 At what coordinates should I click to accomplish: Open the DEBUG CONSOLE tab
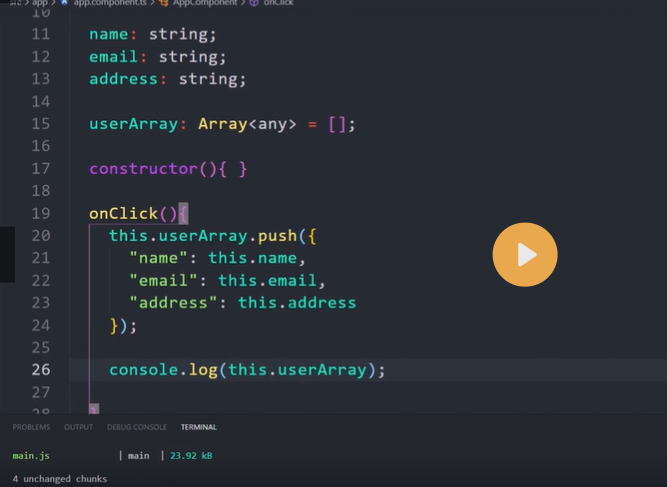coord(137,427)
